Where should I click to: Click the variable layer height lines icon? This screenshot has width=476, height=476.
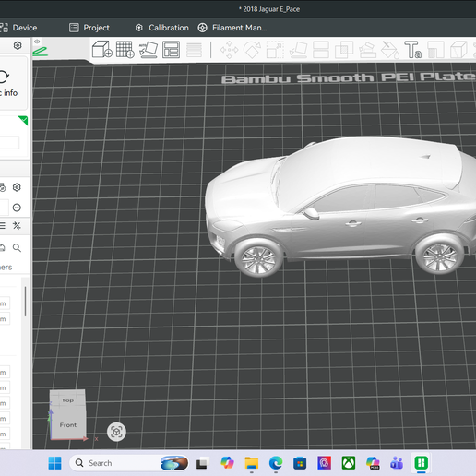pos(195,50)
